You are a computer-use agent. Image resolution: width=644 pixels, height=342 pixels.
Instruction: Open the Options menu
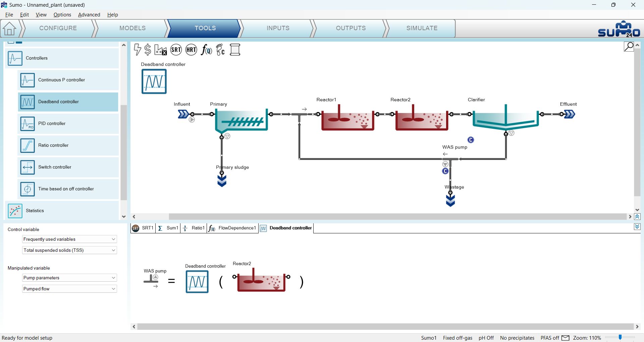pos(62,15)
